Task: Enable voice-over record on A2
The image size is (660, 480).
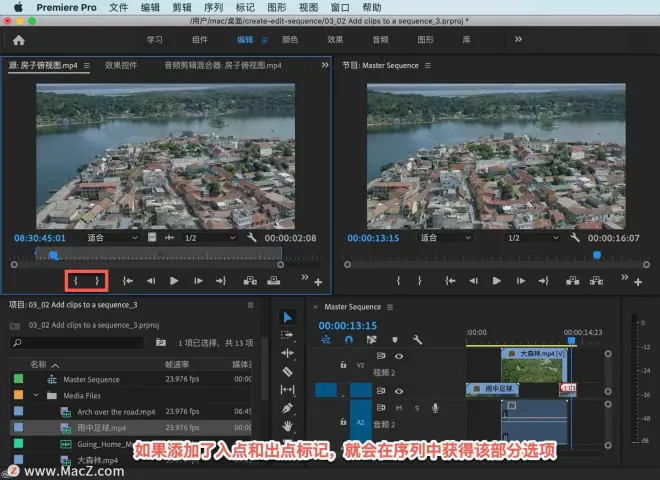Action: pyautogui.click(x=435, y=408)
